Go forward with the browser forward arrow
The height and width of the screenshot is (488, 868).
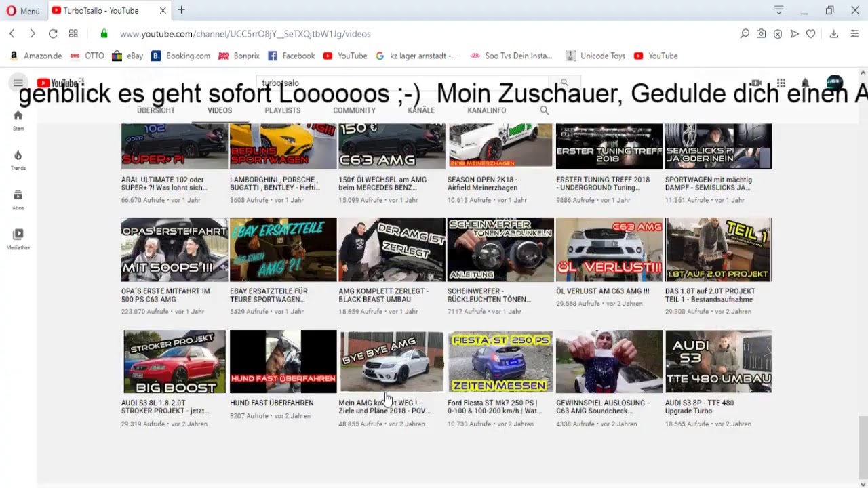(32, 33)
